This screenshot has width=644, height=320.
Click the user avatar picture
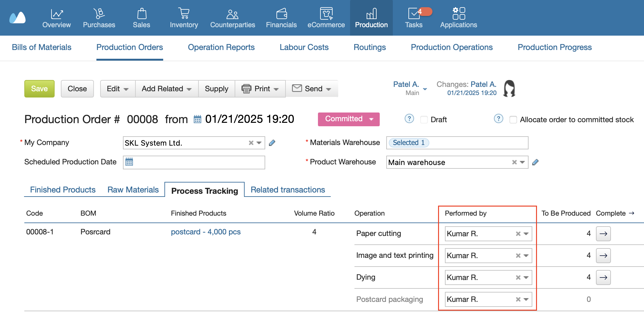click(509, 88)
